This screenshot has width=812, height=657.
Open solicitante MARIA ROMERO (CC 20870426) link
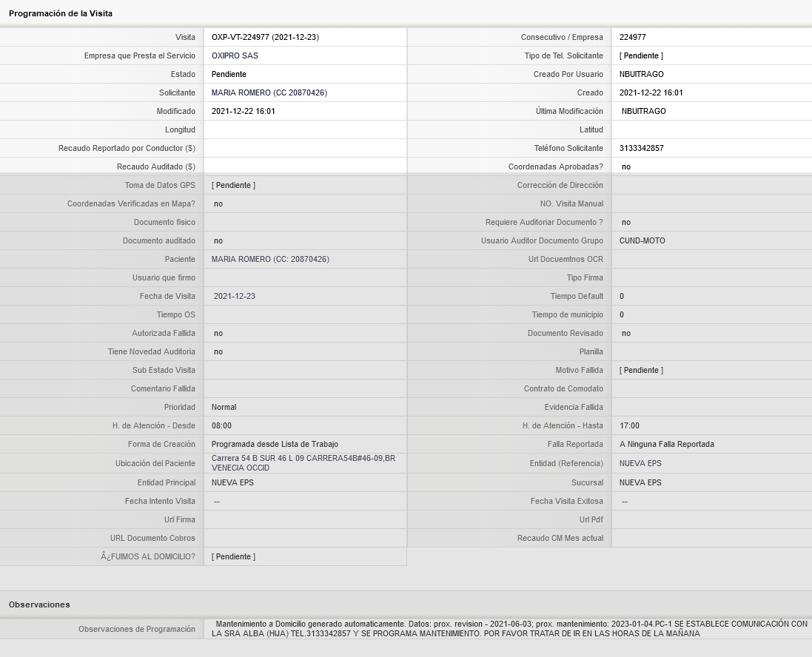pyautogui.click(x=269, y=92)
